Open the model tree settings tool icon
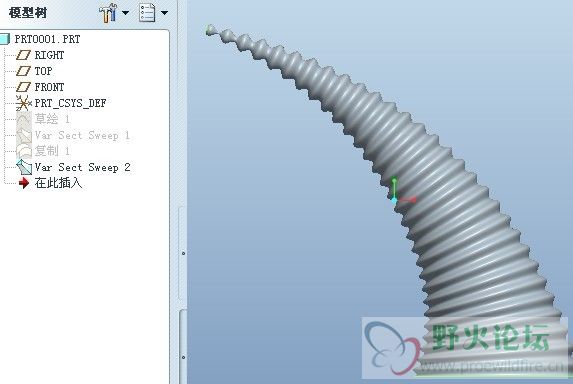 click(108, 13)
